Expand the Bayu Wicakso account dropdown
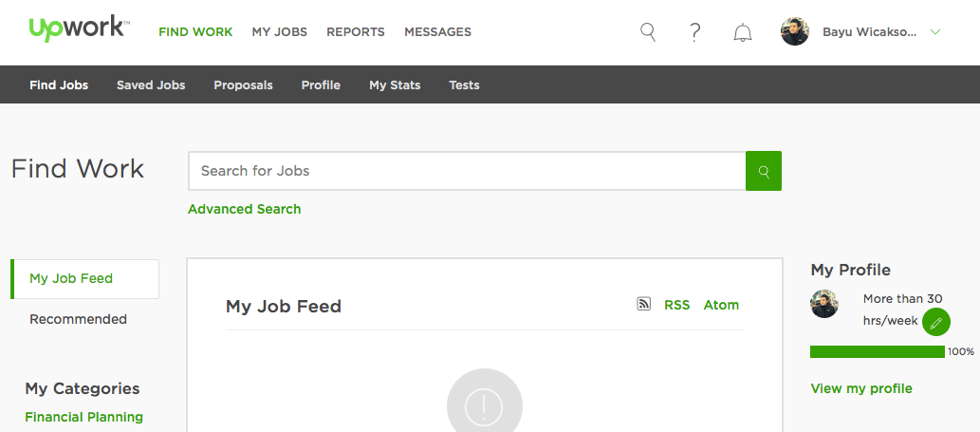The height and width of the screenshot is (432, 980). [935, 31]
